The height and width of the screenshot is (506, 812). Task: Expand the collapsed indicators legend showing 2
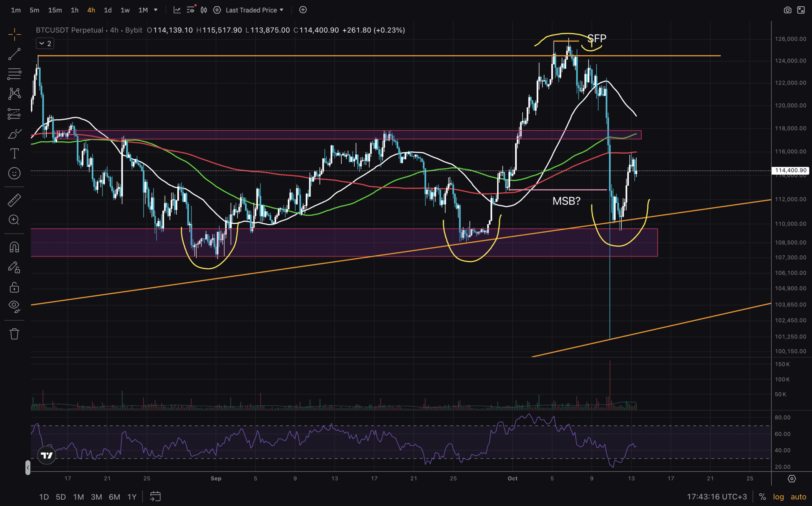tap(45, 43)
